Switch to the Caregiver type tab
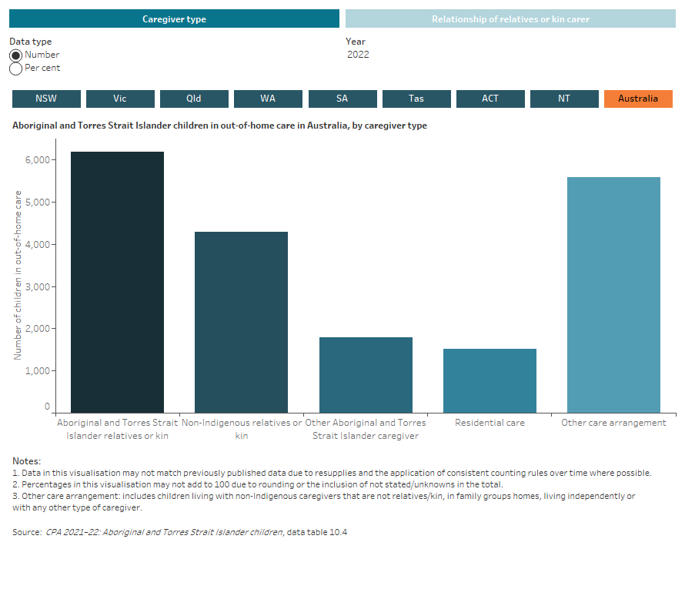685x616 pixels. point(175,18)
